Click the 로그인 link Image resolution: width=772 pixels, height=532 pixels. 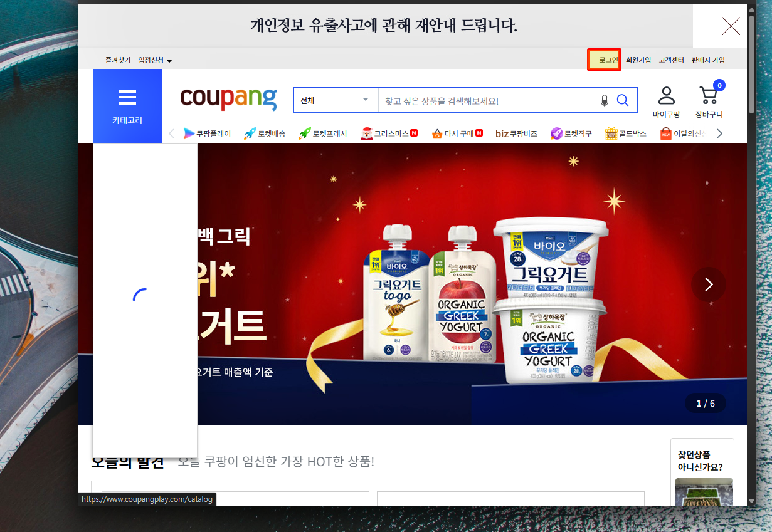608,60
